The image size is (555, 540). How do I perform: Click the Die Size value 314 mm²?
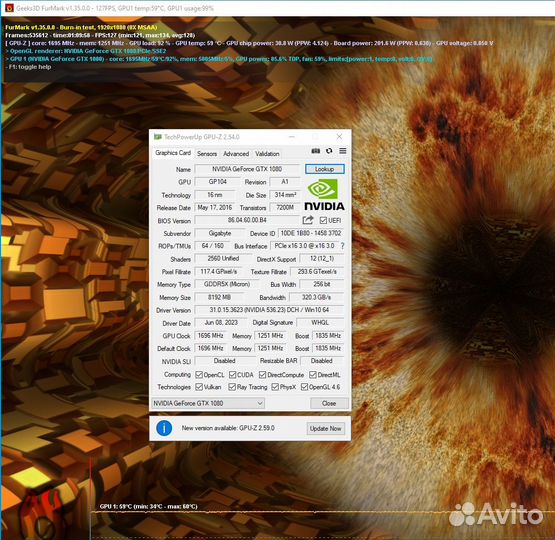pos(285,195)
